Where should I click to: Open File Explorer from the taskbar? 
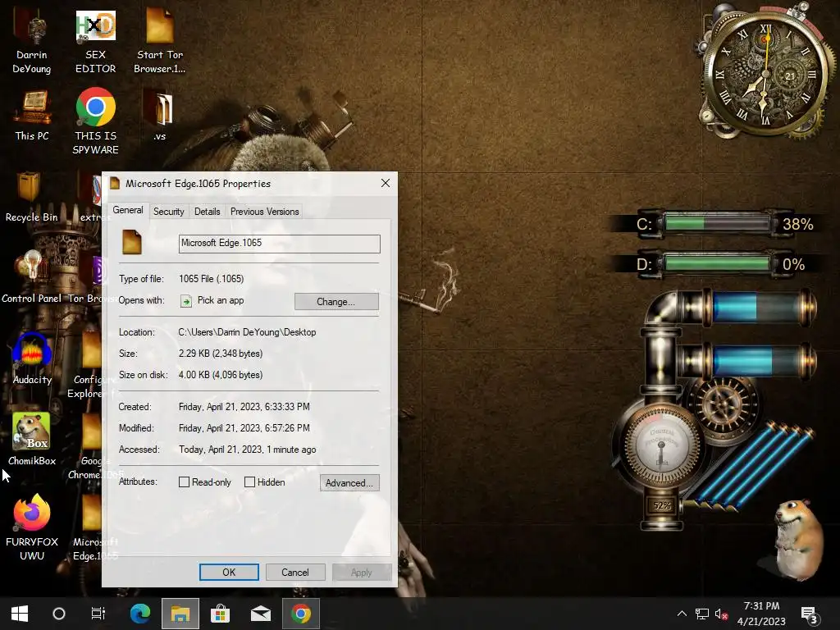coord(180,614)
